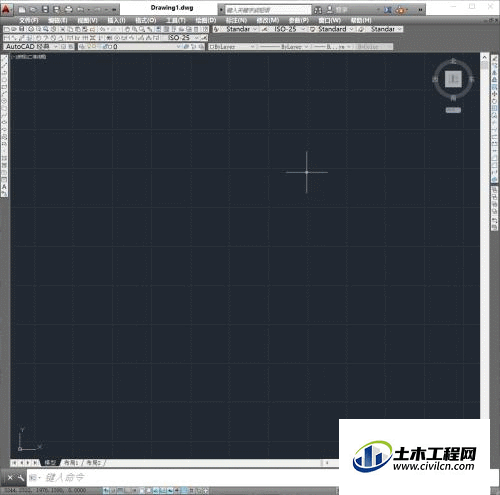Expand the Standard text style dropdown
The width and height of the screenshot is (500, 495).
(x=255, y=29)
